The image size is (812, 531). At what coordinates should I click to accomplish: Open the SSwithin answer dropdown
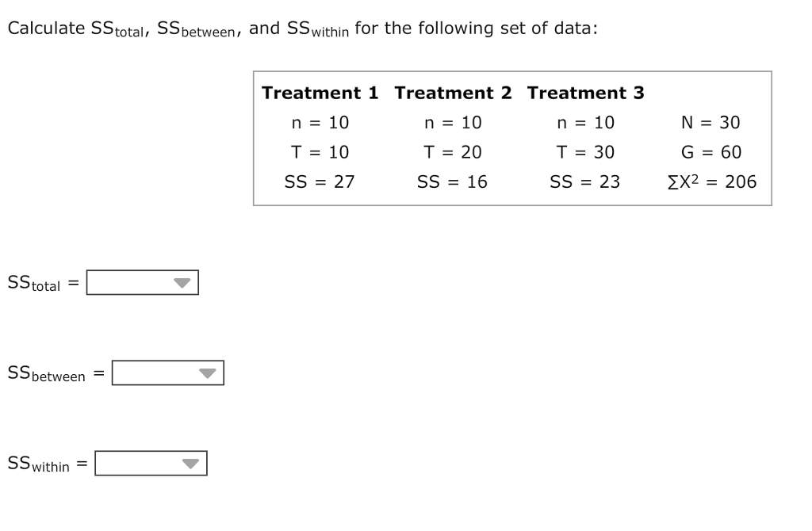coord(151,463)
